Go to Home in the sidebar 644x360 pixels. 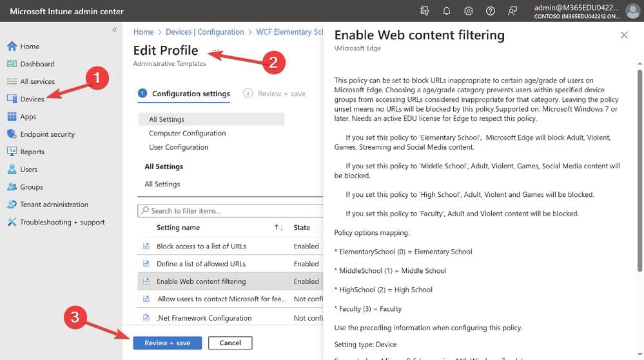point(30,46)
